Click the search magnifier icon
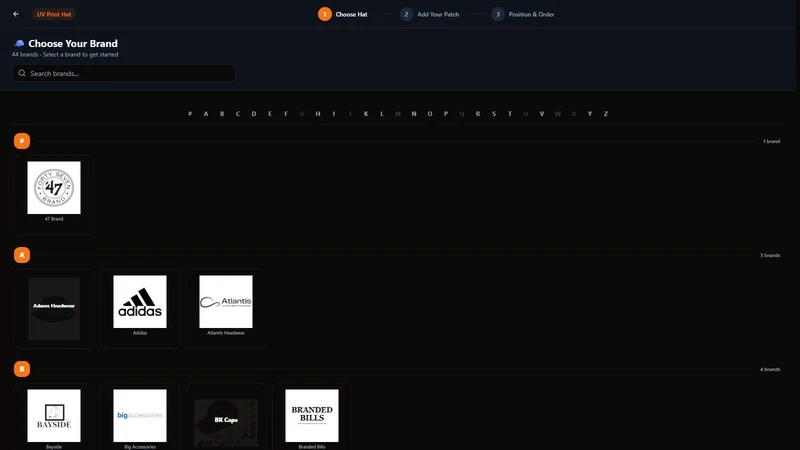The height and width of the screenshot is (450, 800). (x=22, y=73)
